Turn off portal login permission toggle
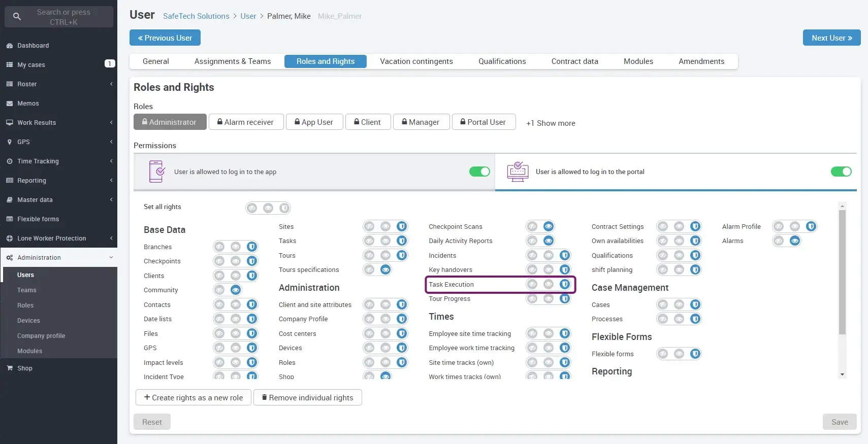The width and height of the screenshot is (868, 444). pyautogui.click(x=841, y=172)
